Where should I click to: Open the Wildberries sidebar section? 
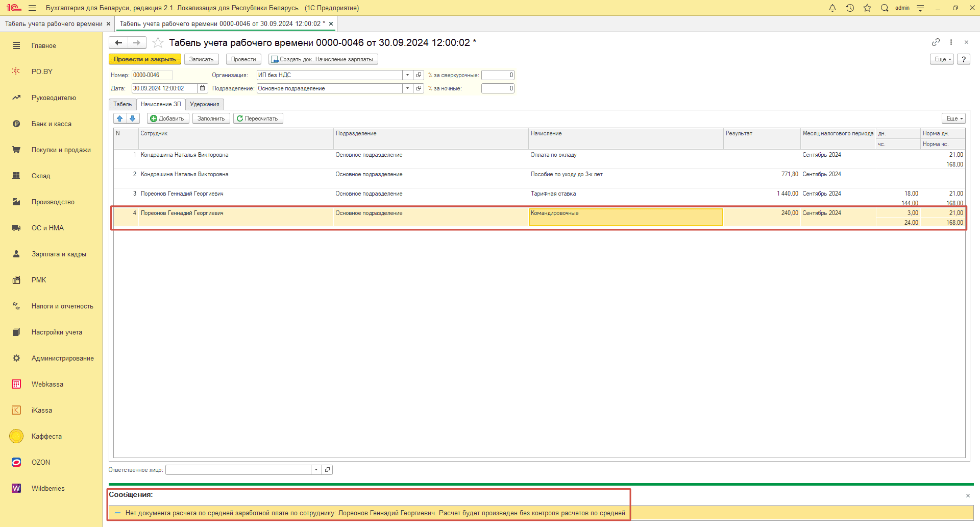[48, 488]
